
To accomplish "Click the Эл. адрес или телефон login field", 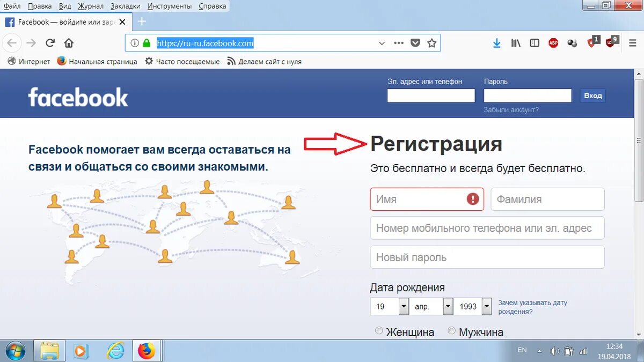I will [431, 95].
